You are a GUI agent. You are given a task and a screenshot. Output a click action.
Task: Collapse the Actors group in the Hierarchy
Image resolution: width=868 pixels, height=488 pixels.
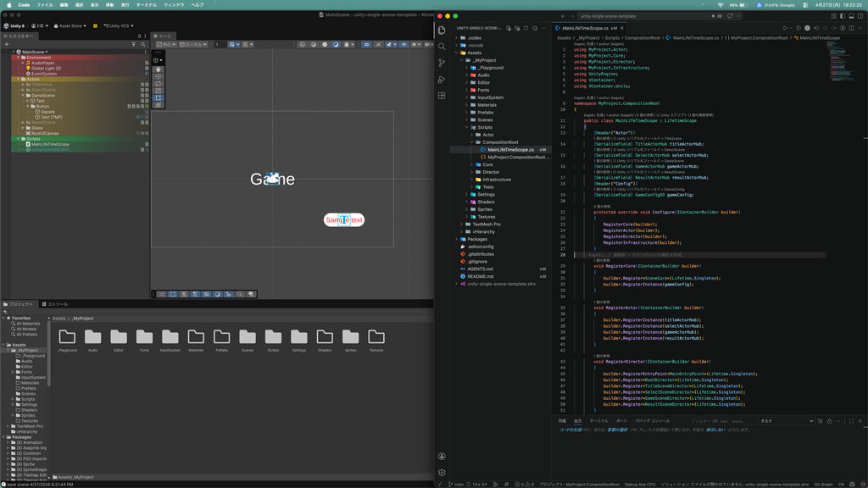pos(19,80)
